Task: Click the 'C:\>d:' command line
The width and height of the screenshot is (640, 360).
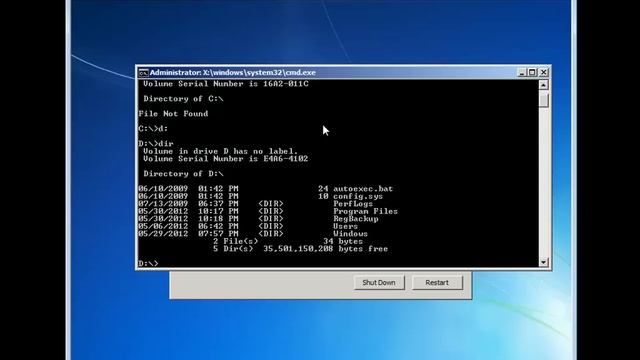Action: tap(153, 129)
